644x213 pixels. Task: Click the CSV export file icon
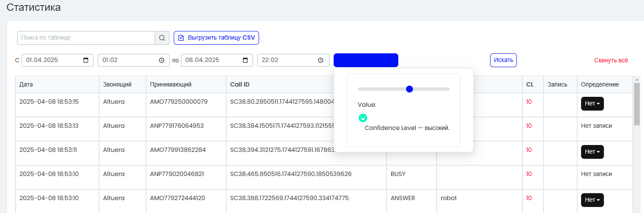pyautogui.click(x=181, y=38)
